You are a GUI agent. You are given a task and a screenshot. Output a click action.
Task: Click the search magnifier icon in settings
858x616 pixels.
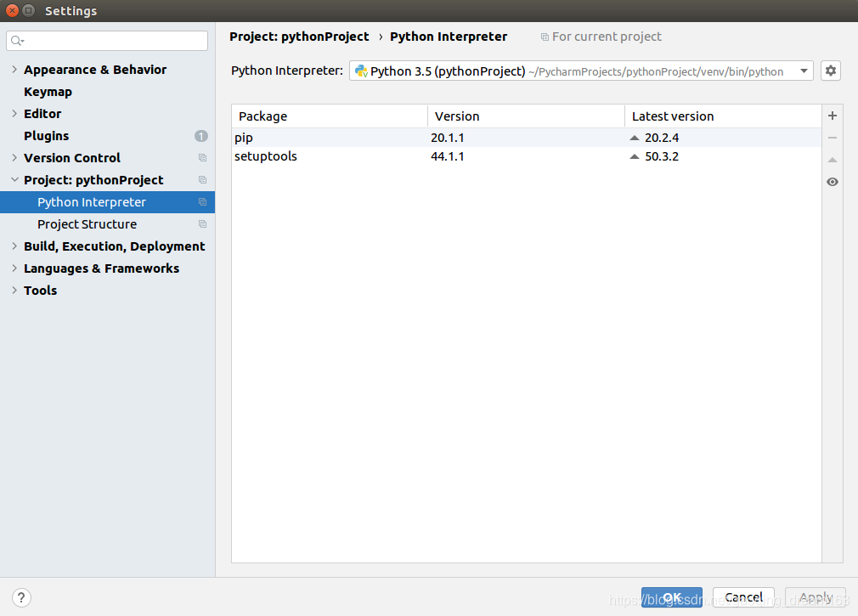(17, 41)
